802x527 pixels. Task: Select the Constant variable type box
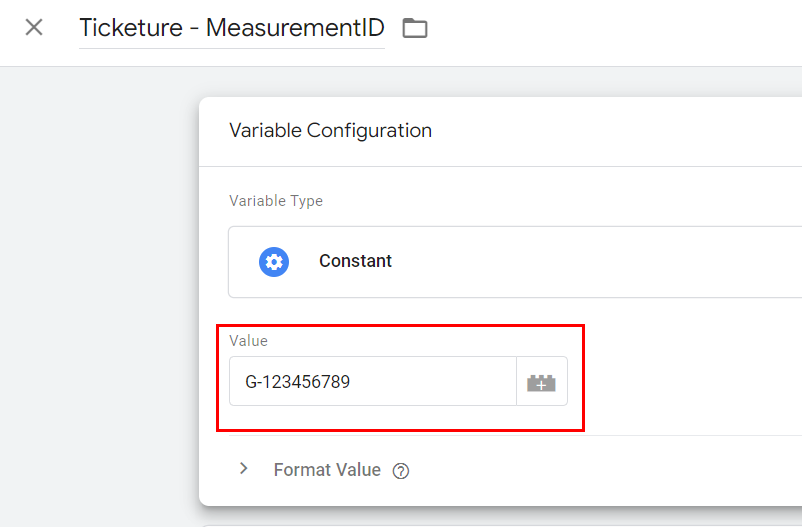tap(515, 262)
